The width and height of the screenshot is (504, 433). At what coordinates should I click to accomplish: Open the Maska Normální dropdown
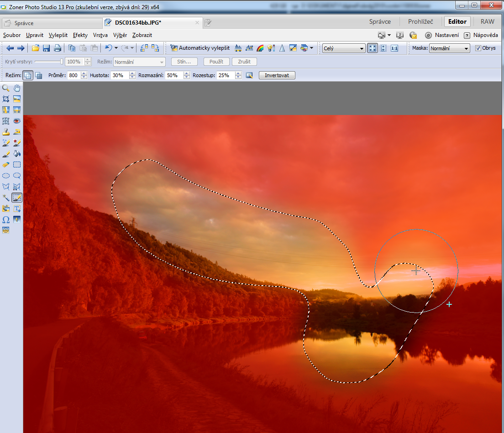(x=449, y=48)
